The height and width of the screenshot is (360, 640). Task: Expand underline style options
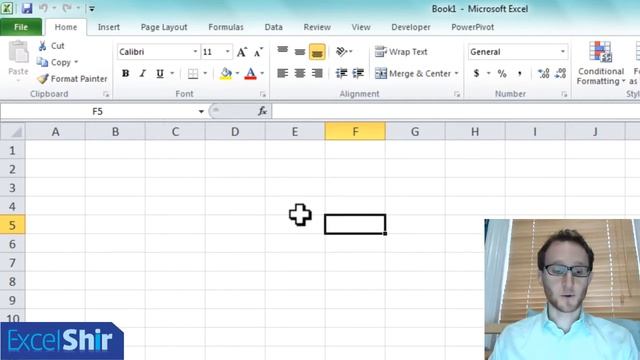(x=172, y=73)
